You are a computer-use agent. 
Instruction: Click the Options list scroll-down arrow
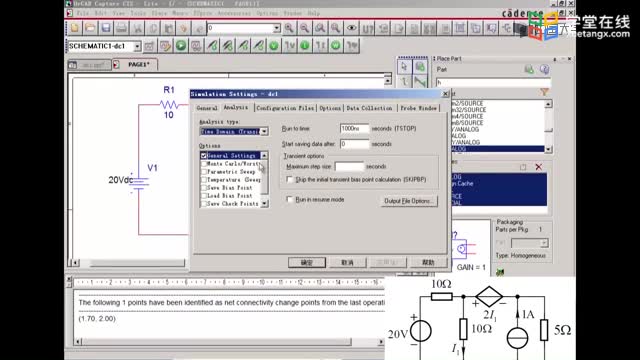click(x=264, y=203)
